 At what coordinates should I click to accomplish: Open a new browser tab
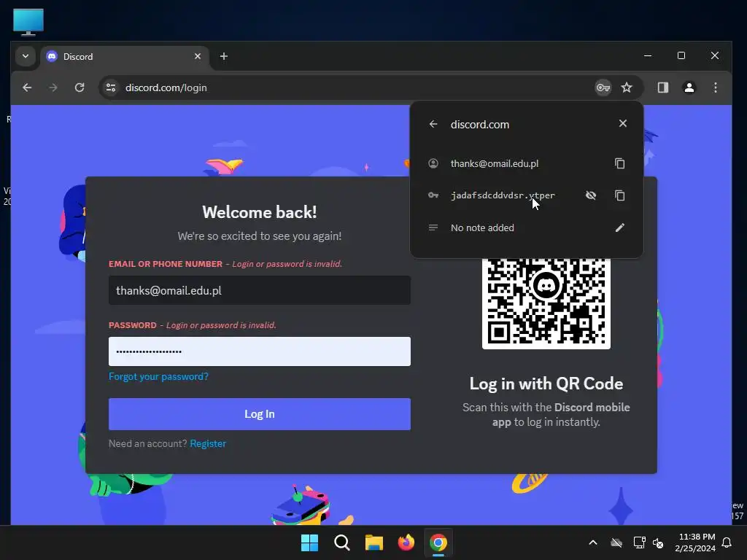pos(223,56)
